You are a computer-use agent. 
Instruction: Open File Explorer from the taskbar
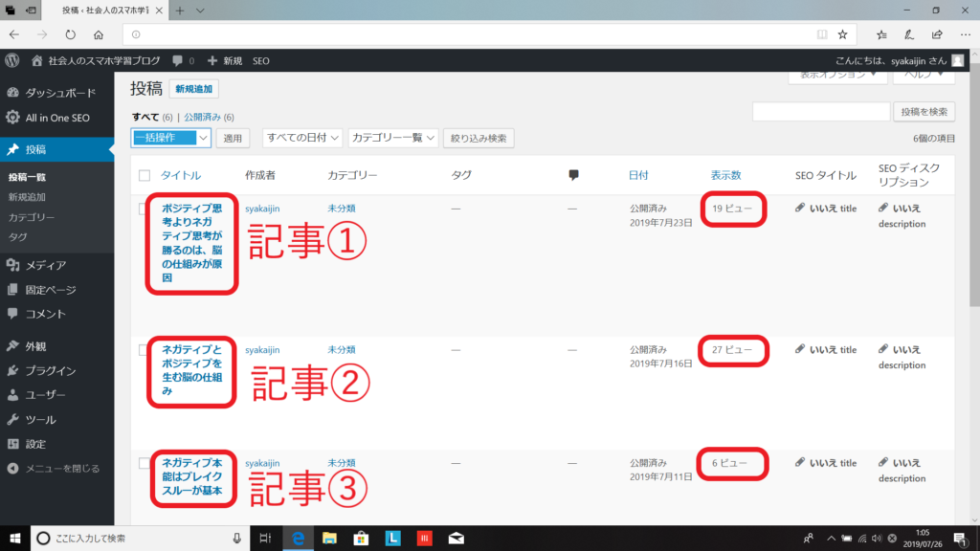pos(329,538)
